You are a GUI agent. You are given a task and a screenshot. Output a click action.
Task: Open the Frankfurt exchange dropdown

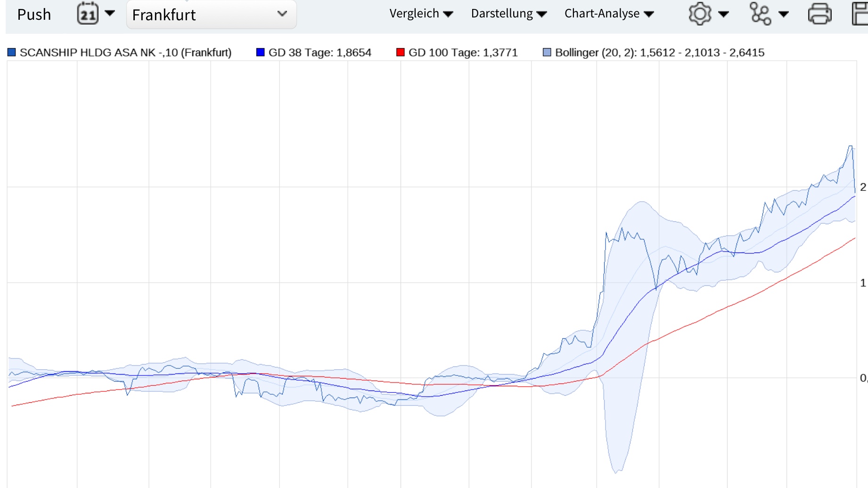(211, 15)
